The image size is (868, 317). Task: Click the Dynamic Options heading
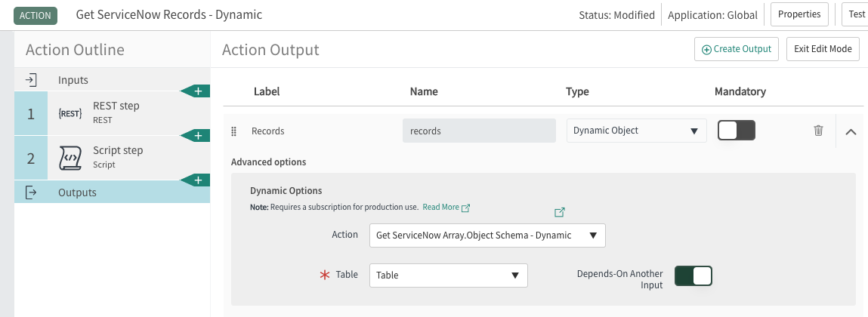pyautogui.click(x=286, y=190)
